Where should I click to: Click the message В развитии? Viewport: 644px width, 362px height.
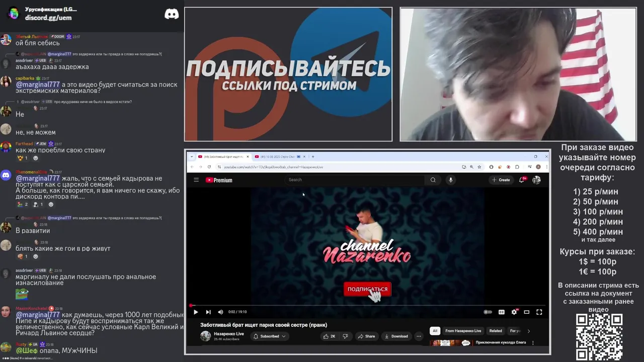point(33,231)
